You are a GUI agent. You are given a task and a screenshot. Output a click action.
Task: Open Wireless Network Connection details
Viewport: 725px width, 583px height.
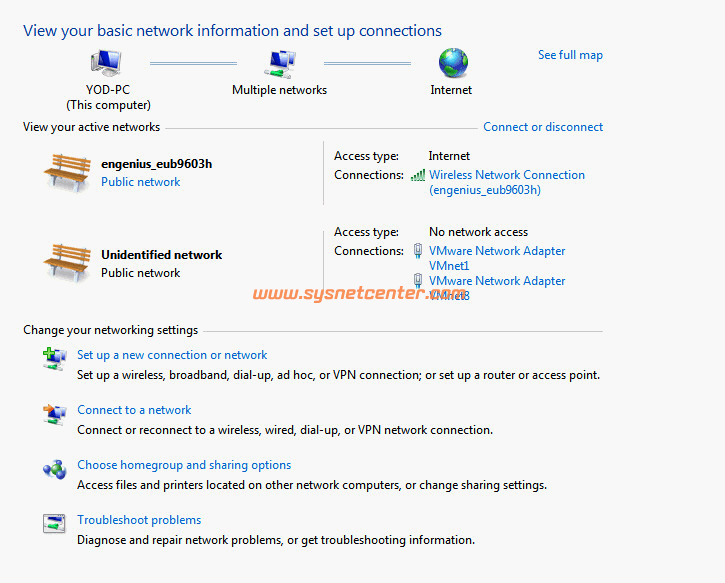click(x=507, y=175)
